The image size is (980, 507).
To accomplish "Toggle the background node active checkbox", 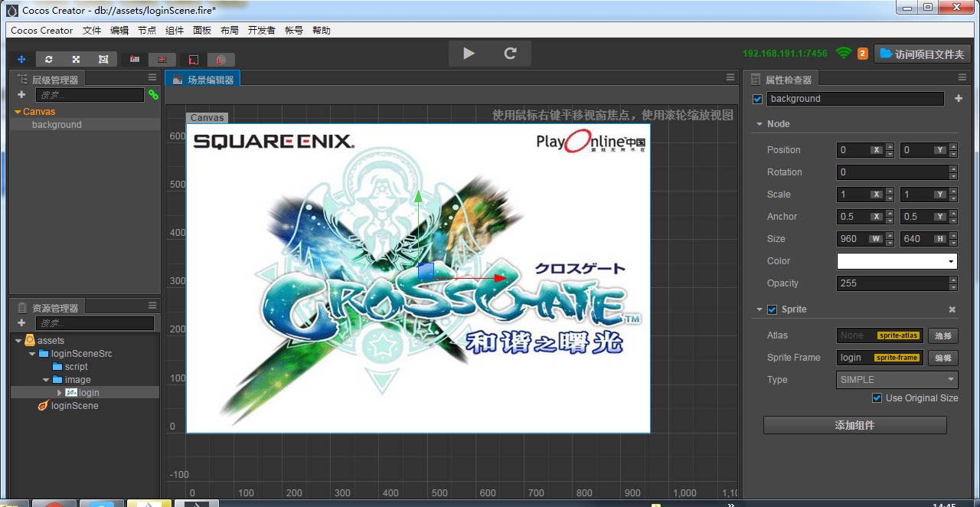I will click(758, 99).
